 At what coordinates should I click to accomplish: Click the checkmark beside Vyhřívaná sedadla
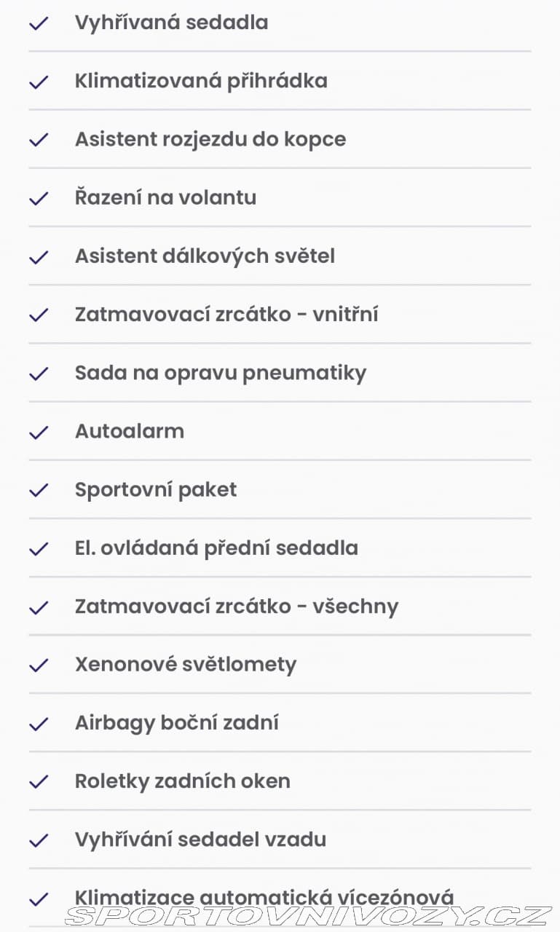pos(38,23)
